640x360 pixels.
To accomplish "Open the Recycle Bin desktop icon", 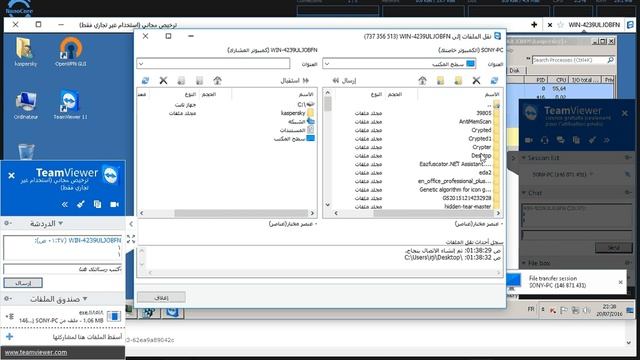I will pyautogui.click(x=26, y=151).
